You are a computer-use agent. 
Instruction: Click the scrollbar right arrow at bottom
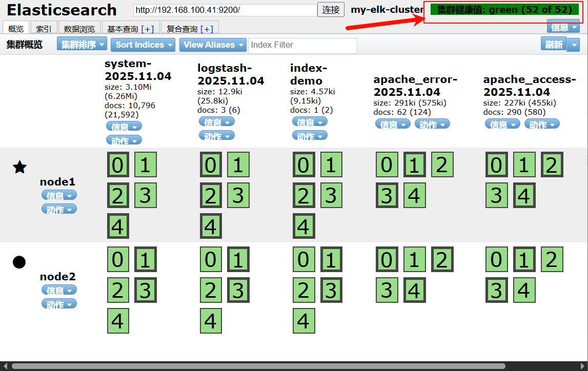[x=583, y=366]
